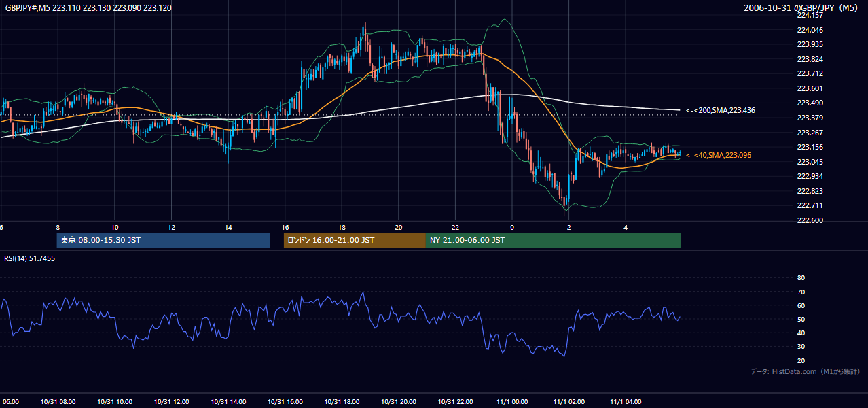868x408 pixels.
Task: Click the '10/31 20:00' bottom date label
Action: (x=399, y=402)
